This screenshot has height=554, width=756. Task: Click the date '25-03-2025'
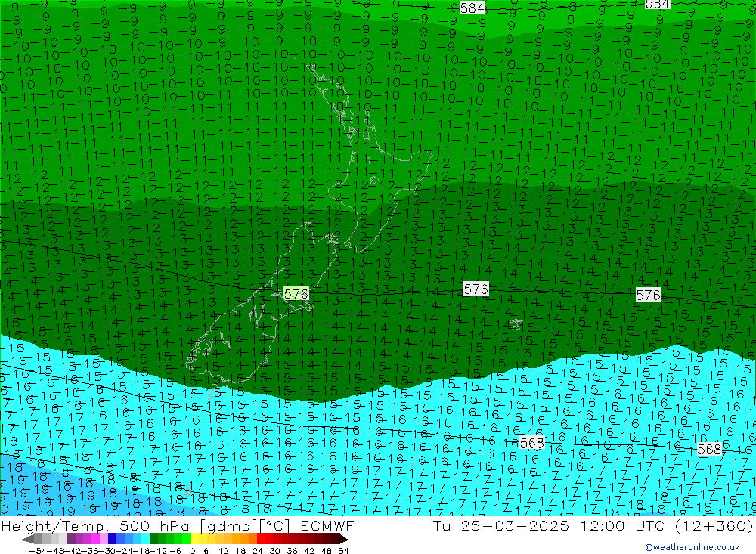click(515, 525)
